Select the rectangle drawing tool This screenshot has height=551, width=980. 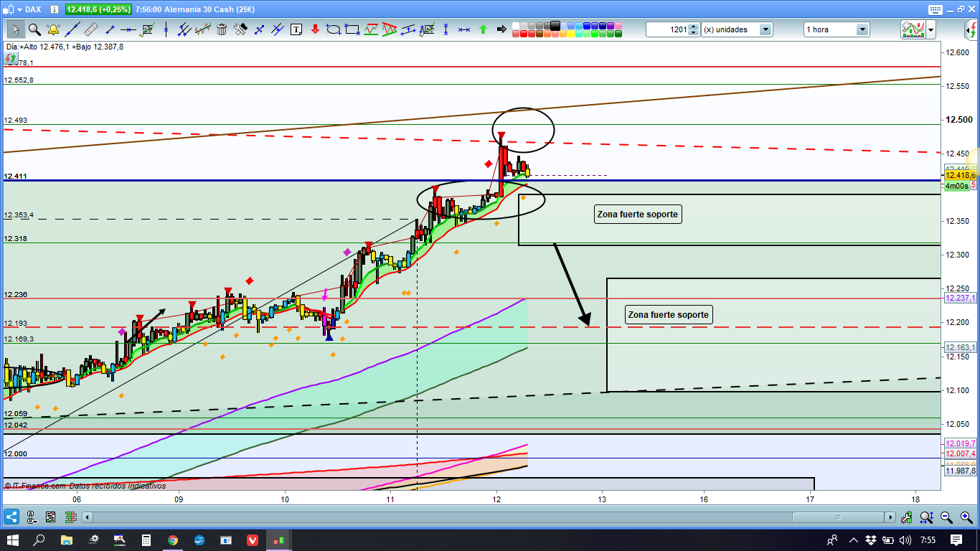(x=352, y=29)
